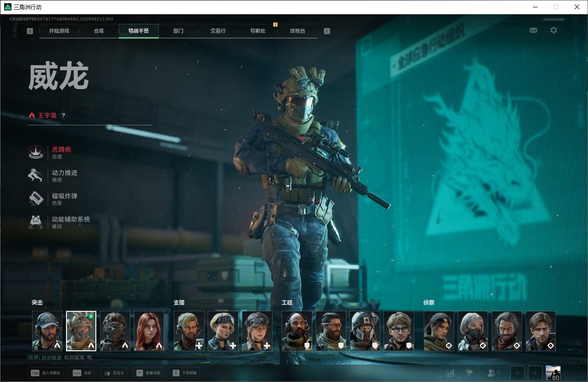This screenshot has height=382, width=588.
Task: Close the 三角洲行动 window
Action: pyautogui.click(x=577, y=7)
